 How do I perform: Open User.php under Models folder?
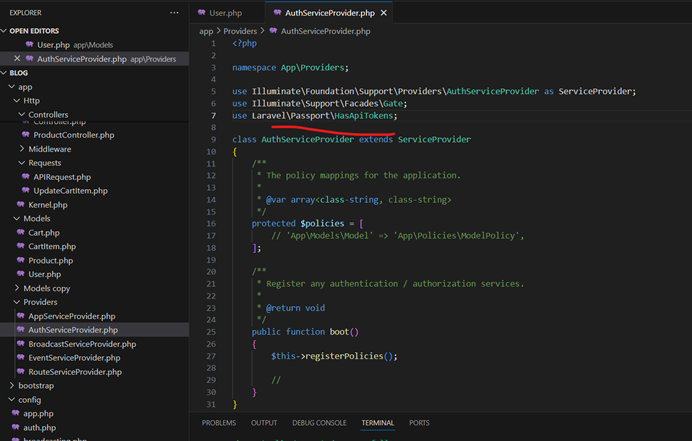coord(45,274)
